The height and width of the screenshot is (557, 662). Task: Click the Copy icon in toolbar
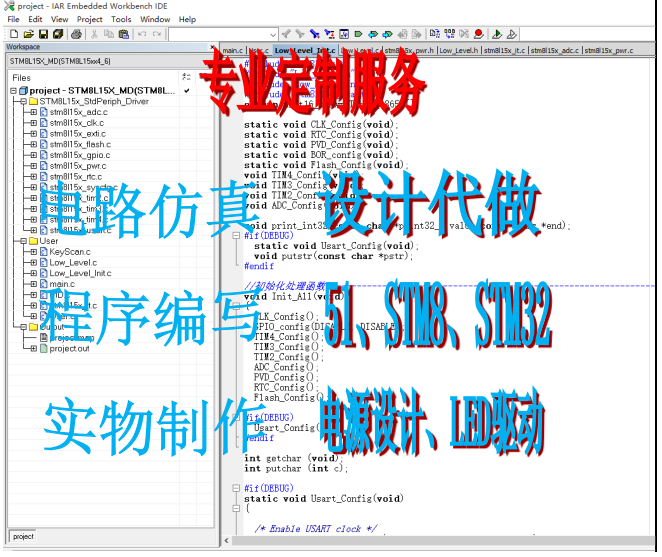[109, 34]
